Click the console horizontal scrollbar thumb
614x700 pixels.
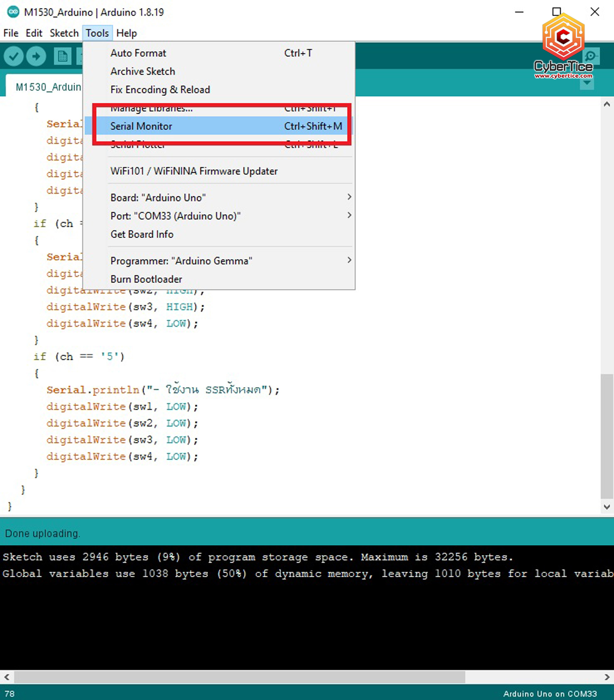[239, 677]
